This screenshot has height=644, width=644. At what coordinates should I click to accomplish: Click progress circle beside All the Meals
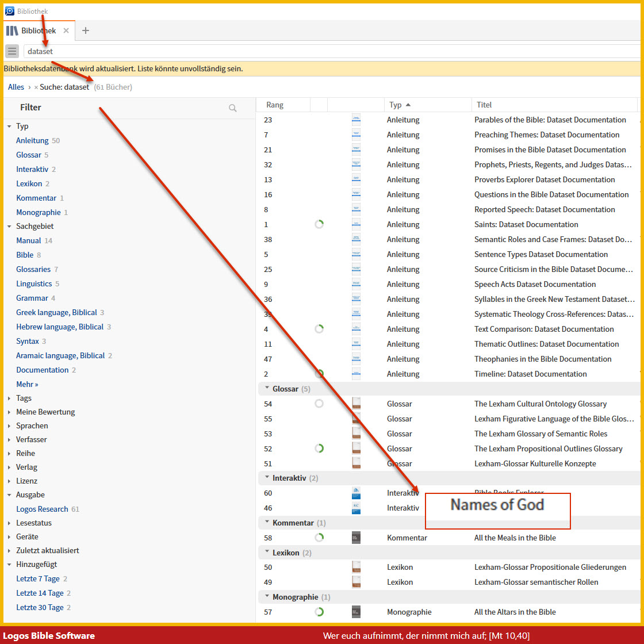319,538
